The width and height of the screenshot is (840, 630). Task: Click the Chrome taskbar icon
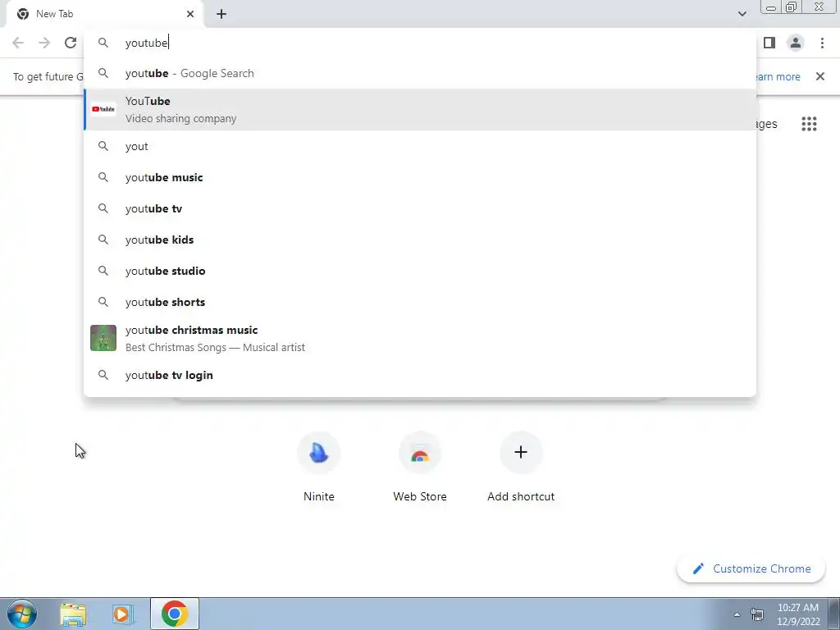(174, 614)
